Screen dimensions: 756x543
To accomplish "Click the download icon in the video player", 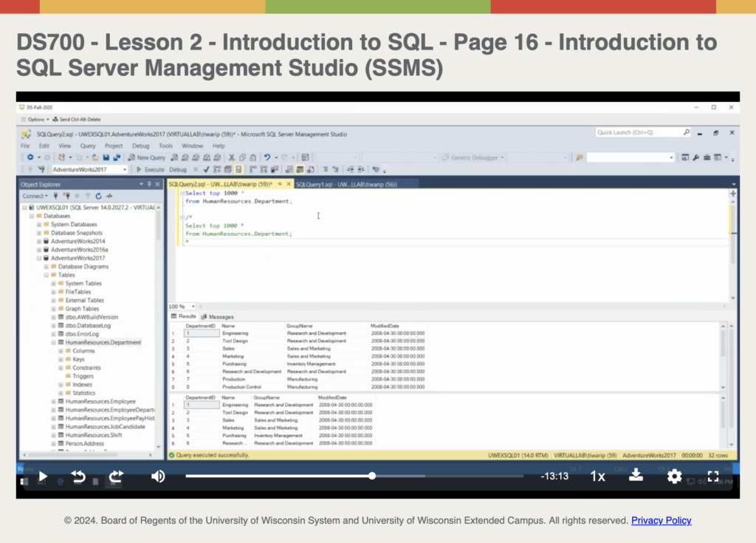I will [636, 477].
